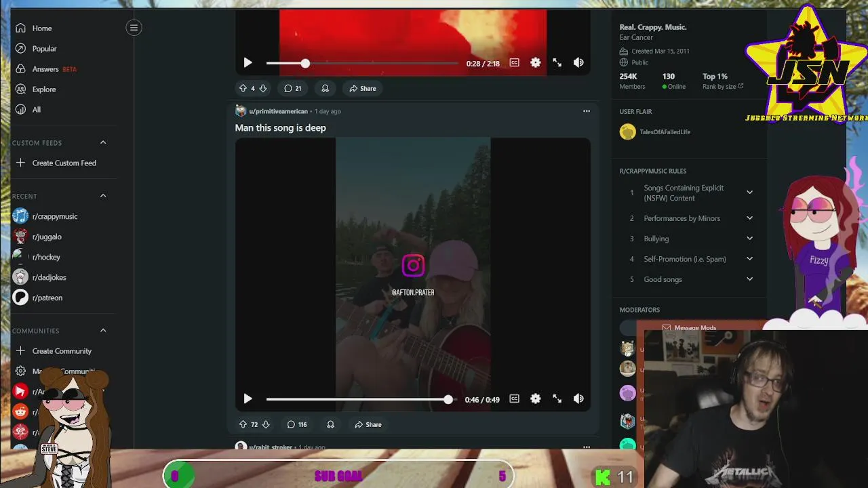Open settings gear on the 0:49 video
This screenshot has height=488, width=868.
pyautogui.click(x=536, y=399)
